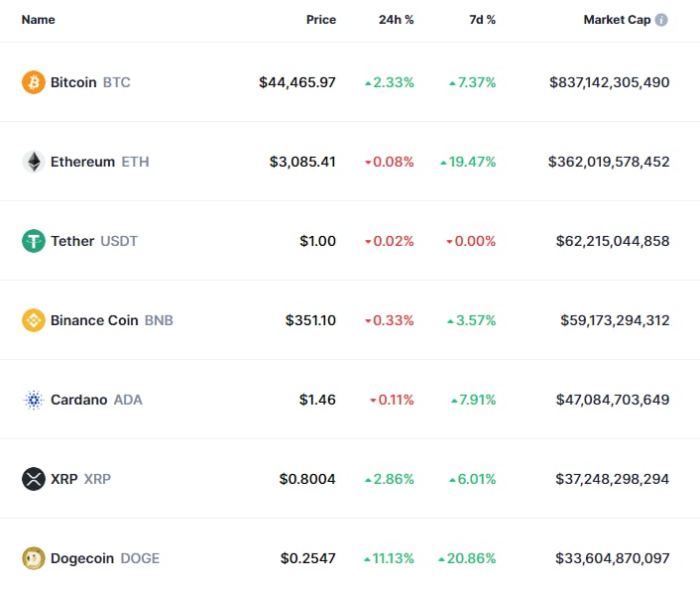Open the Binance Coin page link

[x=94, y=320]
